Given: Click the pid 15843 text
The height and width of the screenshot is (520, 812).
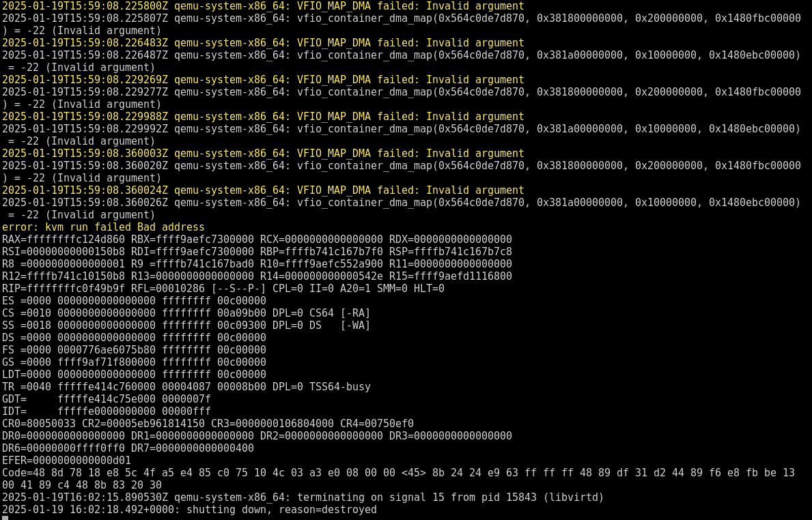Looking at the screenshot, I should coord(509,497).
